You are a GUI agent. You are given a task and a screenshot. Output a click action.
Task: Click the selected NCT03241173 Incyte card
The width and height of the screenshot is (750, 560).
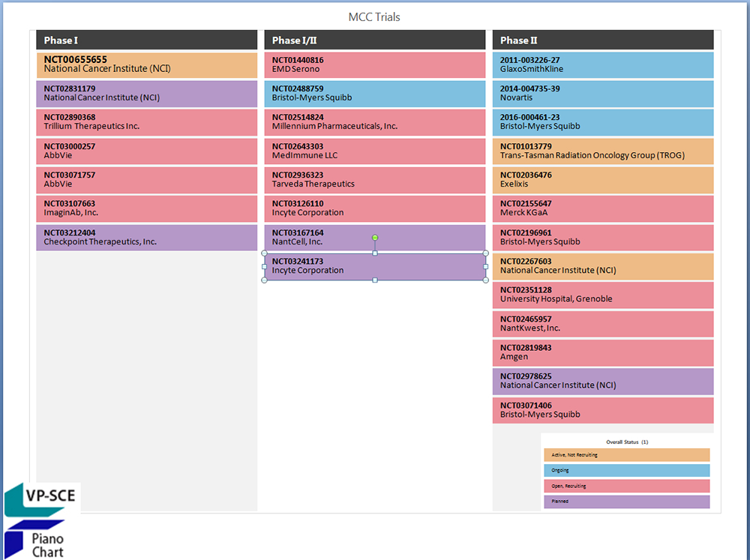[x=375, y=267]
